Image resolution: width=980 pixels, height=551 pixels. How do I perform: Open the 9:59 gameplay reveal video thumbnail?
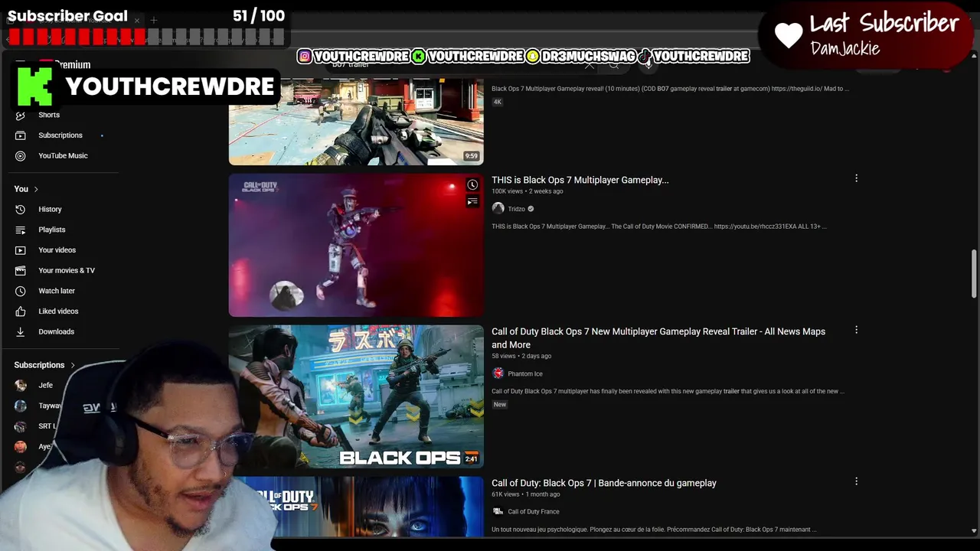coord(356,122)
